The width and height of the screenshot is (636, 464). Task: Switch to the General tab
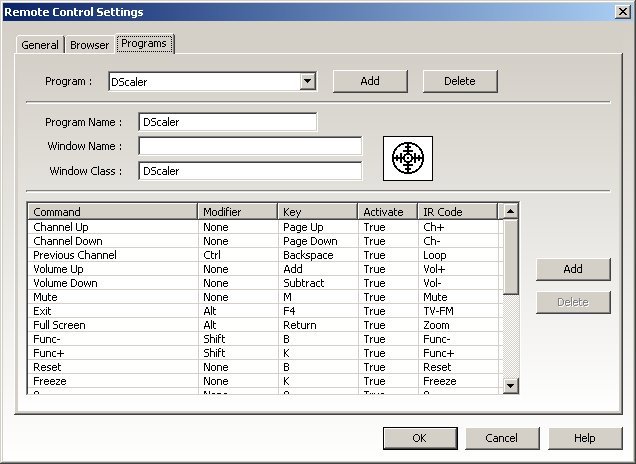[x=40, y=45]
